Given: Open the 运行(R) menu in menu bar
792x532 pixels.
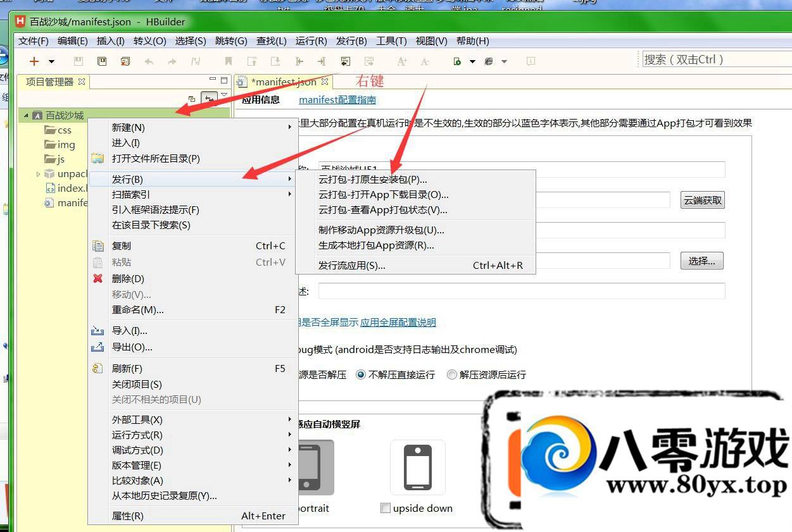Looking at the screenshot, I should click(311, 41).
